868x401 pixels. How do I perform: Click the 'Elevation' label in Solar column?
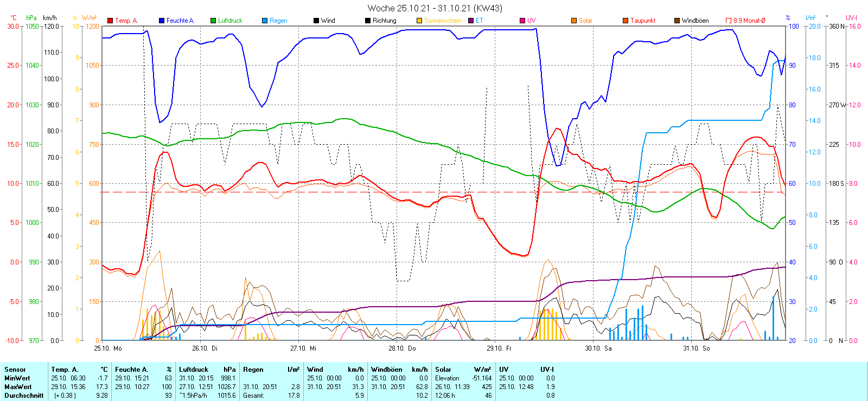tap(447, 378)
